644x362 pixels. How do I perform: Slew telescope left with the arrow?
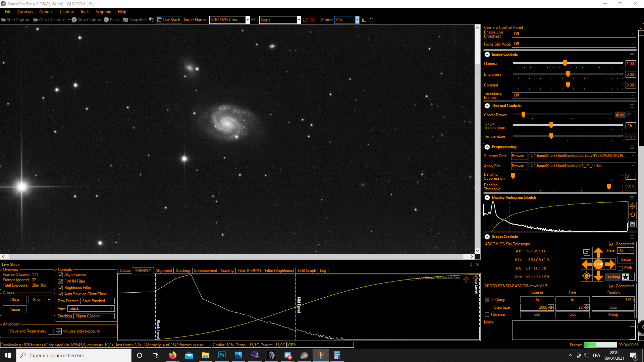click(586, 264)
